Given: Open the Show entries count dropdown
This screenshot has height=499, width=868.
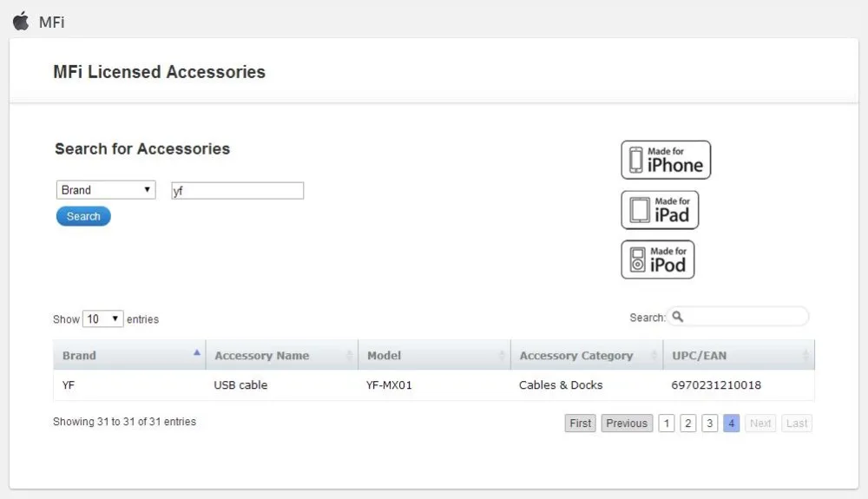Looking at the screenshot, I should [103, 318].
